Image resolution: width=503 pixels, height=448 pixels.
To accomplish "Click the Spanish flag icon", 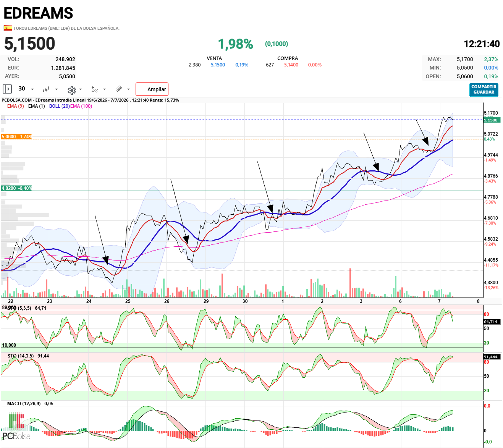I will tap(8, 28).
